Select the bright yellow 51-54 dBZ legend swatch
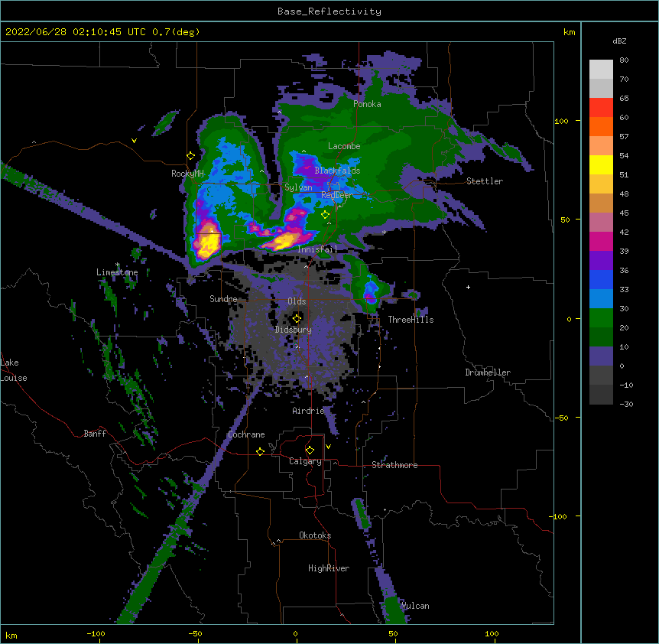The height and width of the screenshot is (644, 659). (601, 164)
